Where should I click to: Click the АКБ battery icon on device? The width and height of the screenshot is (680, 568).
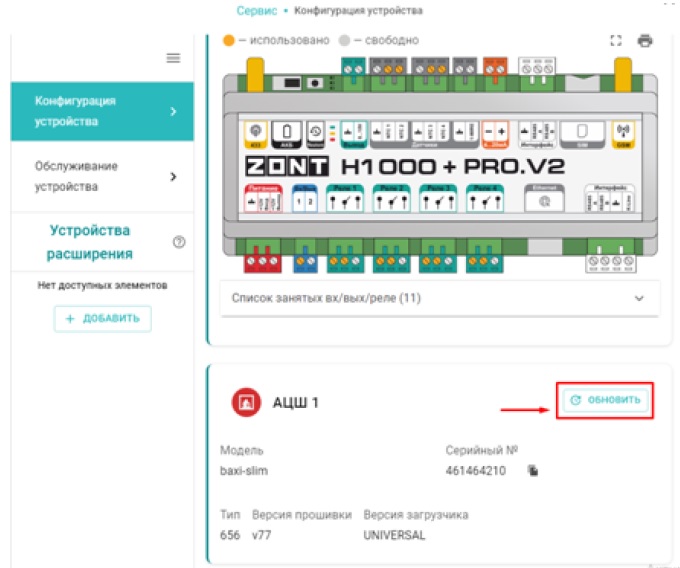[286, 133]
